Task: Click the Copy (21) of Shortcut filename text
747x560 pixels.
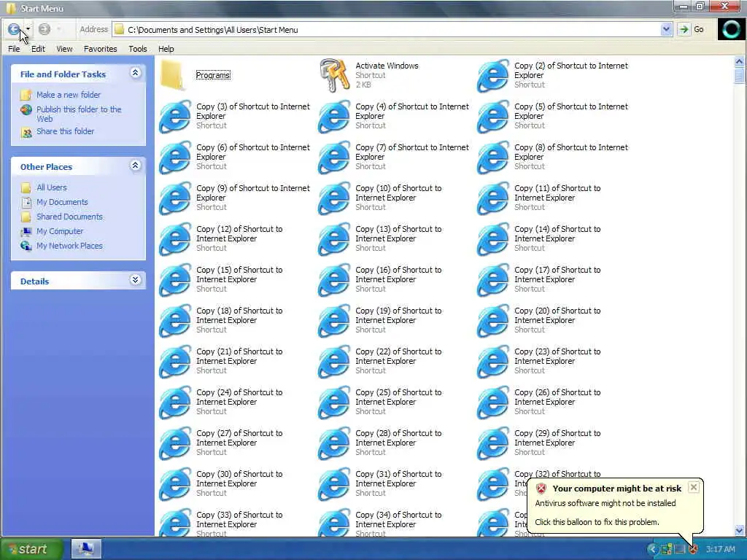Action: [239, 357]
